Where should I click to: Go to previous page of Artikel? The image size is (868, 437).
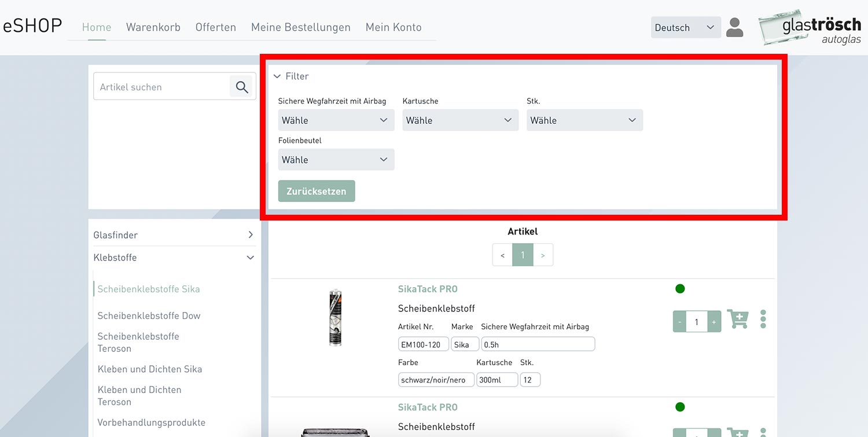[x=502, y=255]
